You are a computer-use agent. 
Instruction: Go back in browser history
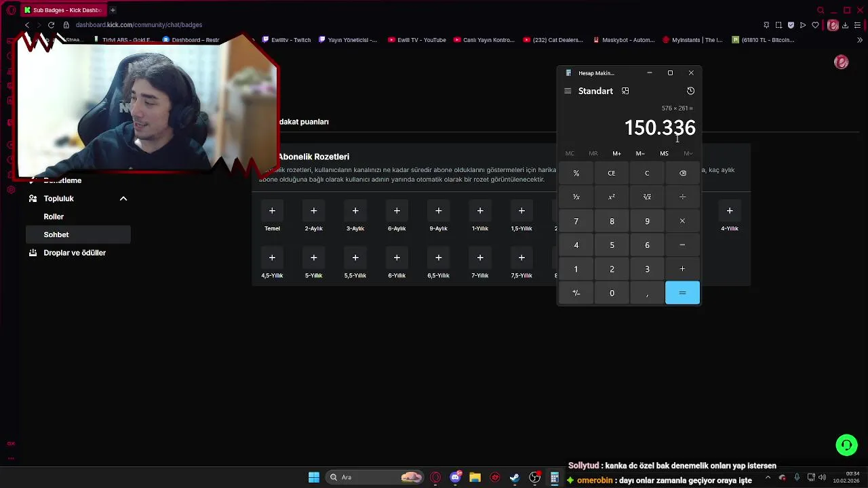pyautogui.click(x=27, y=25)
